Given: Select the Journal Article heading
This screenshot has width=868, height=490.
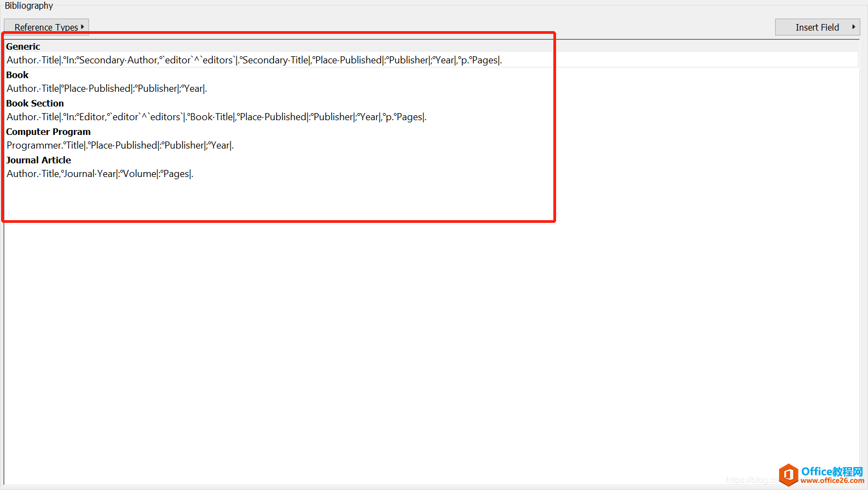Looking at the screenshot, I should [38, 160].
